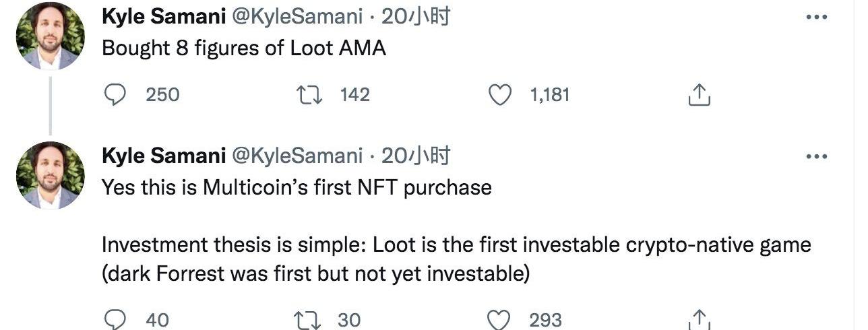
Task: Open tweet text about Multicoin's first NFT purchase
Action: point(297,187)
